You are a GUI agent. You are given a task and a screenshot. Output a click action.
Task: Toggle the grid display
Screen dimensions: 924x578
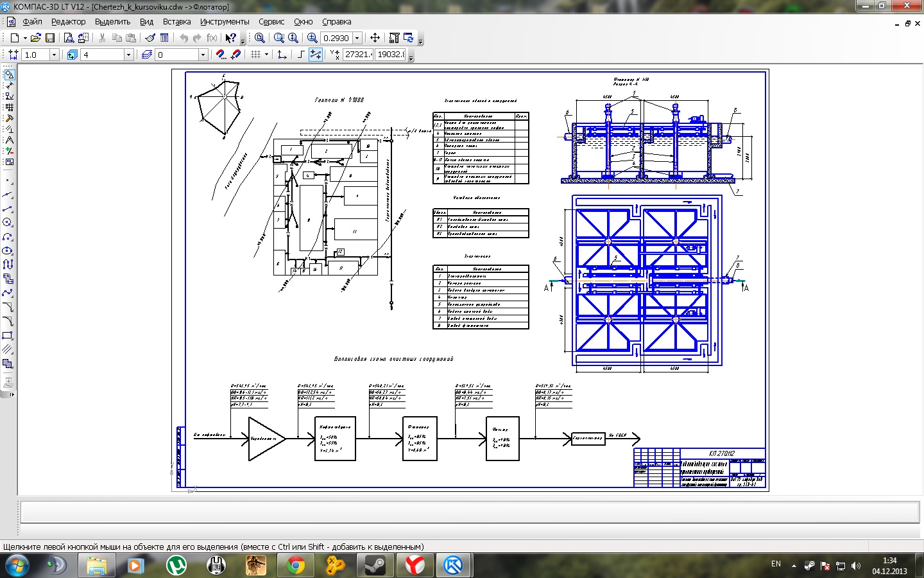click(x=255, y=55)
